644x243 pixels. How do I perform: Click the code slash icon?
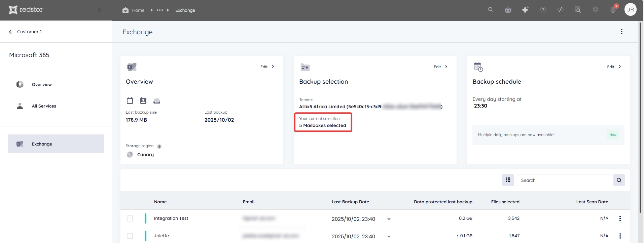point(561,9)
